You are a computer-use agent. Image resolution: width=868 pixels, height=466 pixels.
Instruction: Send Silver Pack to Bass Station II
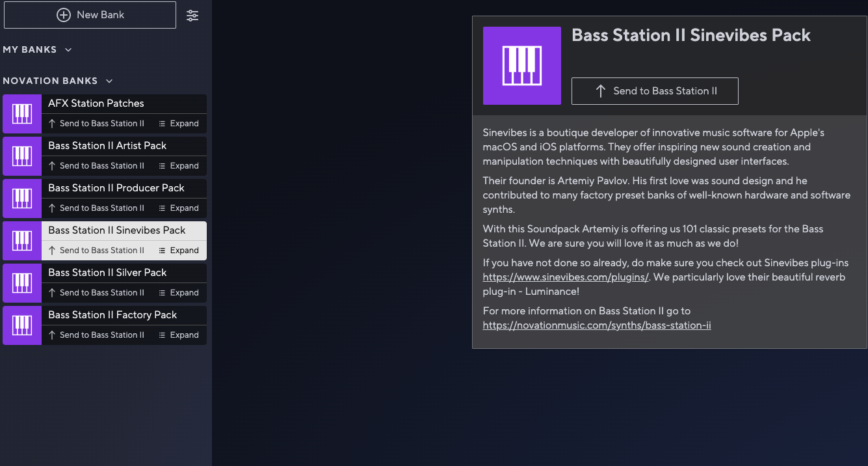click(96, 293)
